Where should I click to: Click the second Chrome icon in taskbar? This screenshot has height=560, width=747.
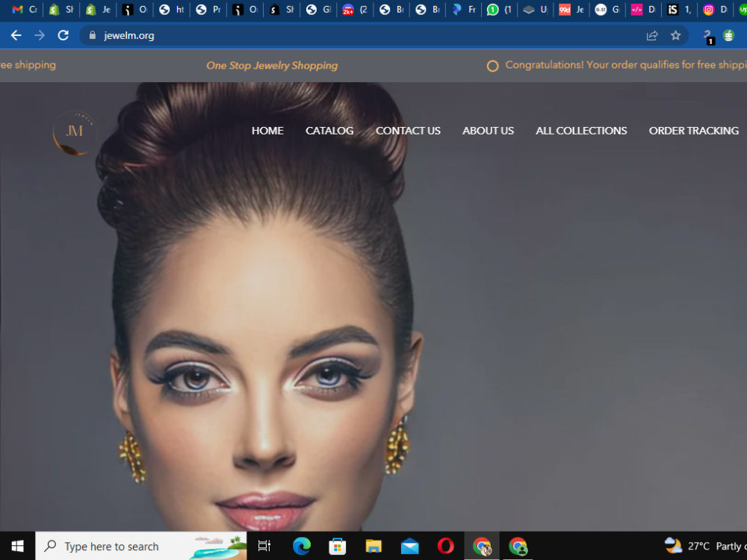pyautogui.click(x=518, y=546)
